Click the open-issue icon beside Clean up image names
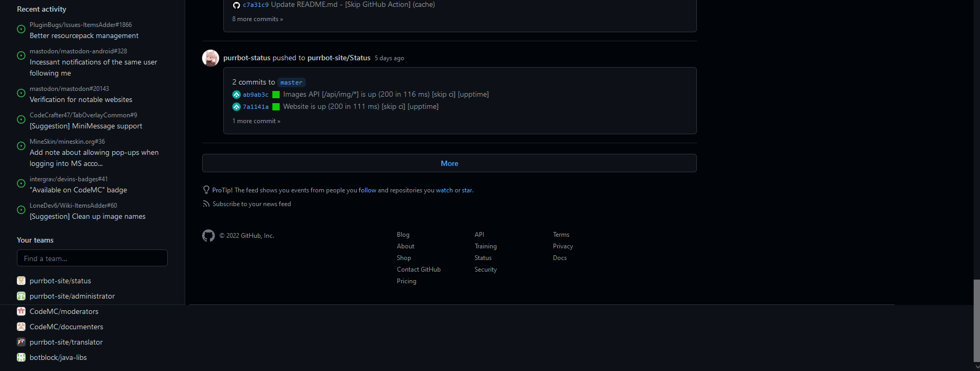The height and width of the screenshot is (371, 980). click(21, 210)
